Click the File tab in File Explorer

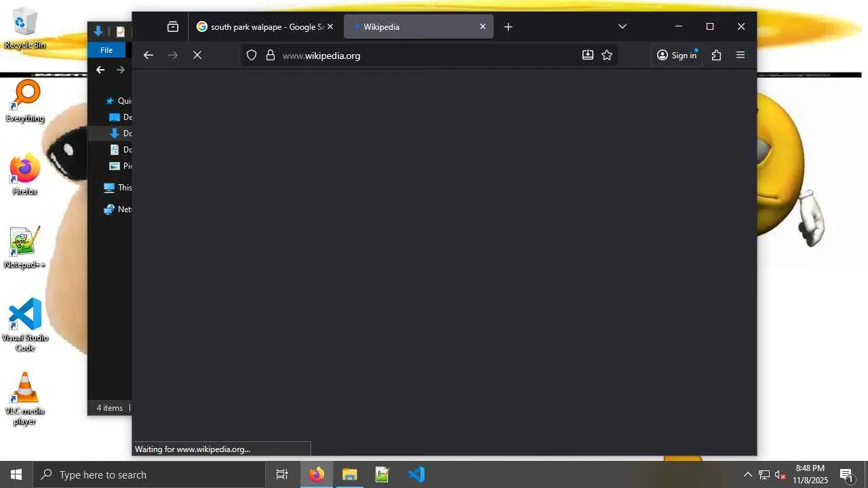106,50
